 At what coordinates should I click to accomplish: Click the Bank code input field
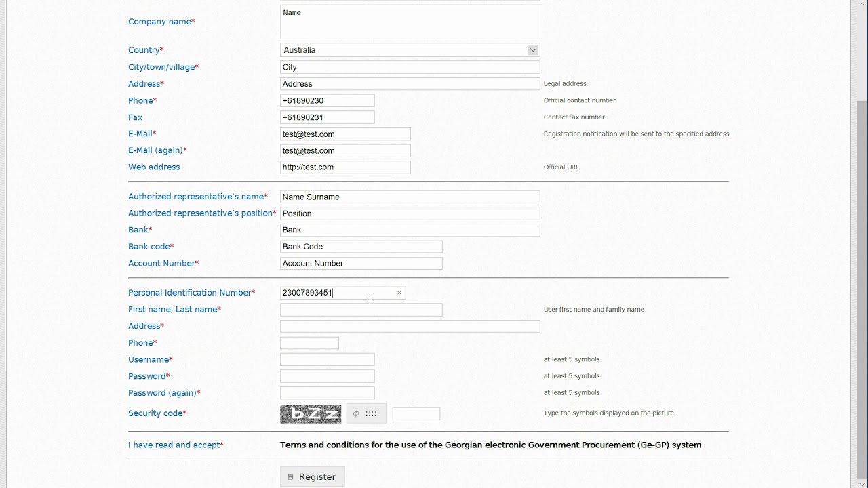coord(361,247)
